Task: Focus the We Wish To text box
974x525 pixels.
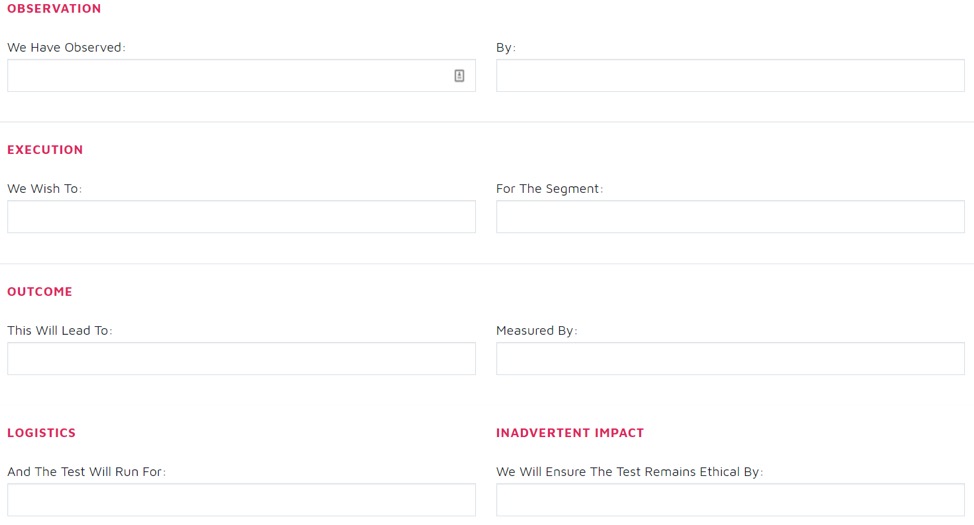Action: click(242, 217)
